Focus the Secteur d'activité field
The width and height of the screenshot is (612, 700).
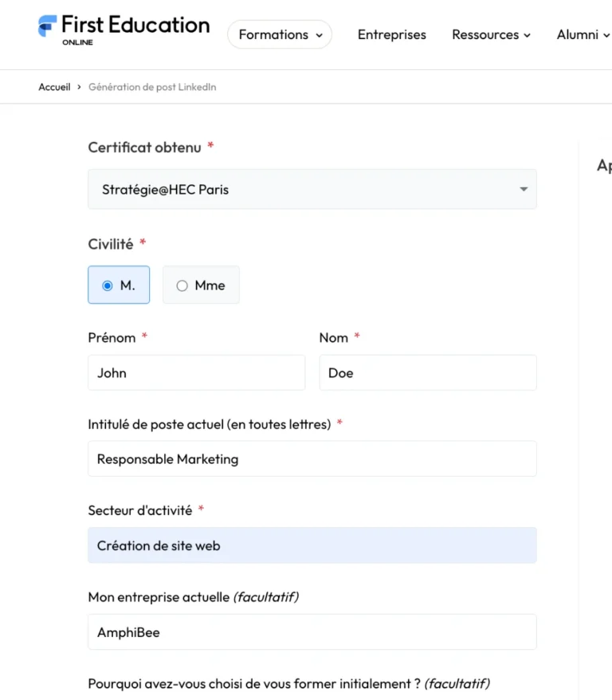pyautogui.click(x=312, y=545)
